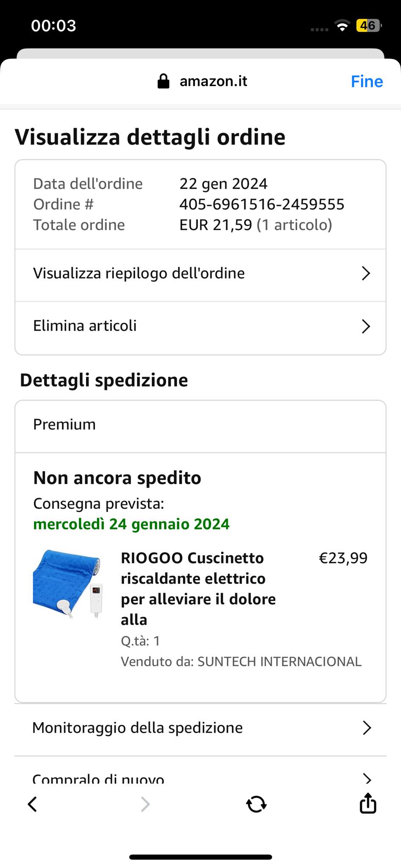Tap the browser forward arrow icon
The image size is (401, 868).
[x=145, y=804]
